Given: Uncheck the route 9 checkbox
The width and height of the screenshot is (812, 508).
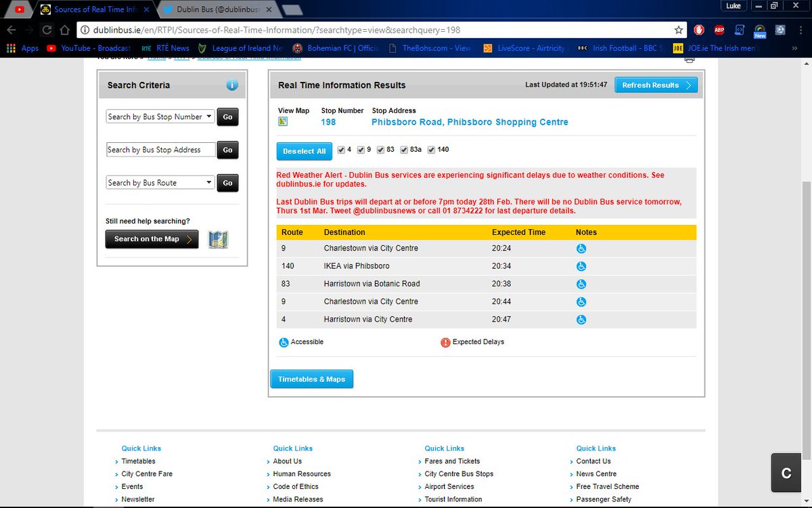Looking at the screenshot, I should coord(361,150).
